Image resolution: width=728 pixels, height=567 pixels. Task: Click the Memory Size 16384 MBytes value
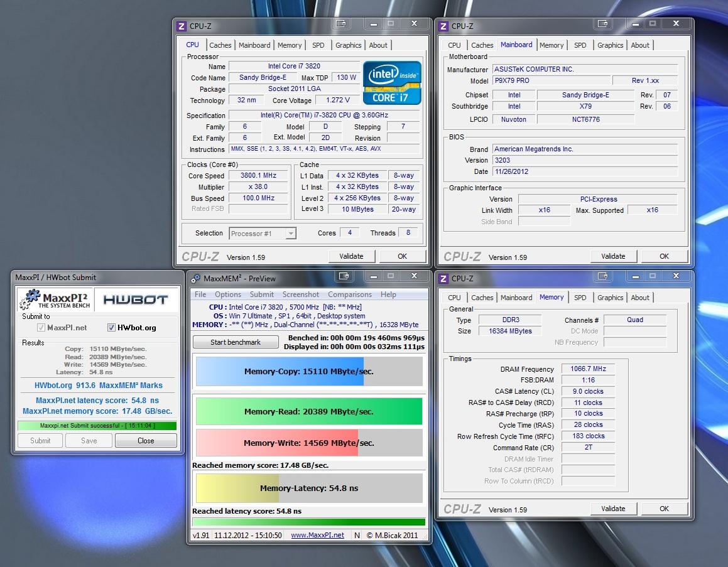[510, 331]
